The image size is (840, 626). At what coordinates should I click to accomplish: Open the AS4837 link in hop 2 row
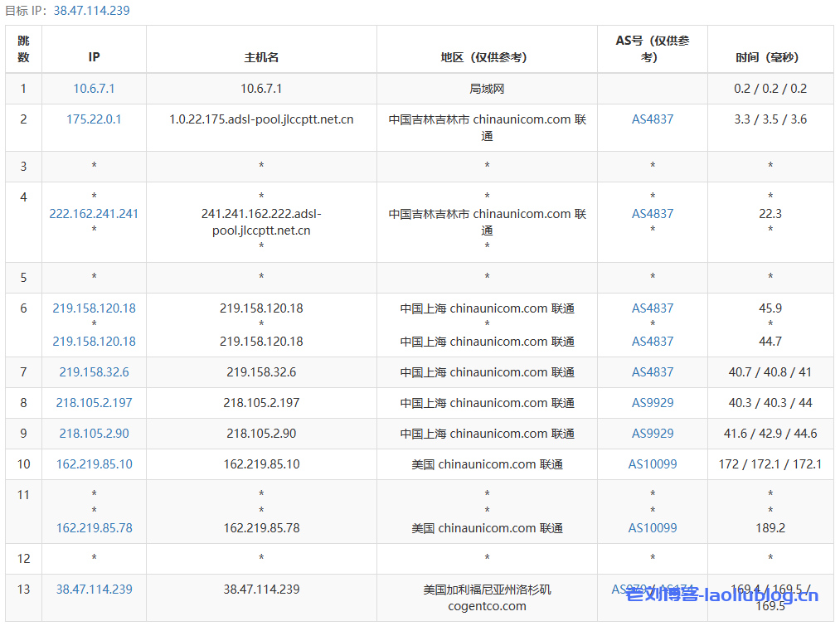point(653,119)
